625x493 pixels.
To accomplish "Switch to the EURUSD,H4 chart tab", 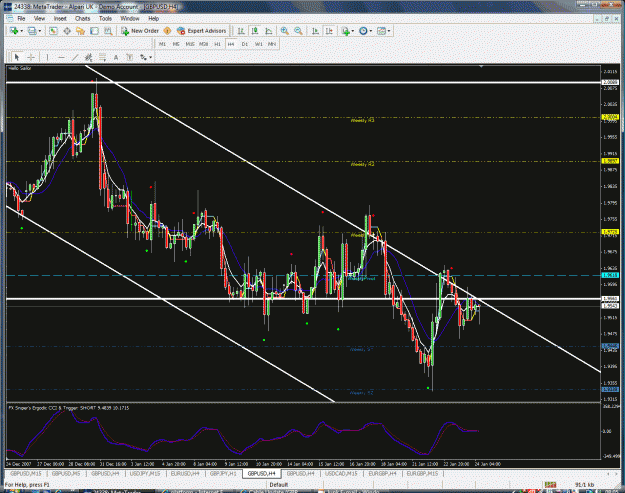I will 185,473.
